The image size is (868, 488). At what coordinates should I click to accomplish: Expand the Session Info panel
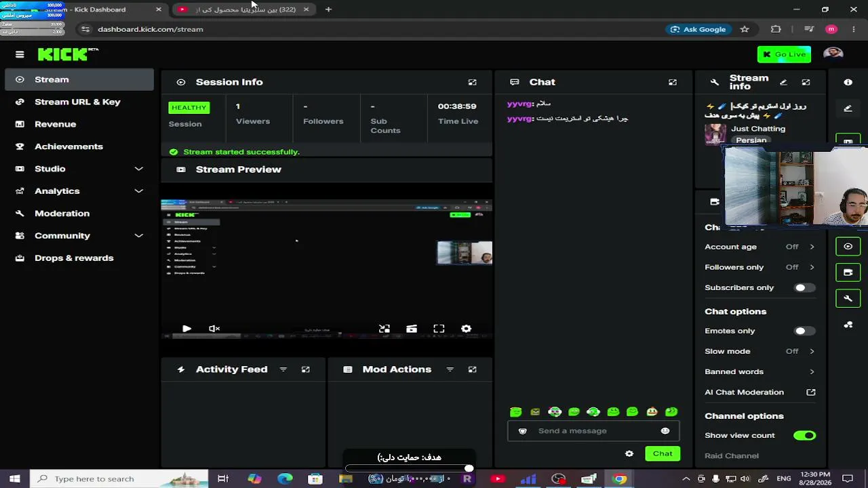click(473, 82)
